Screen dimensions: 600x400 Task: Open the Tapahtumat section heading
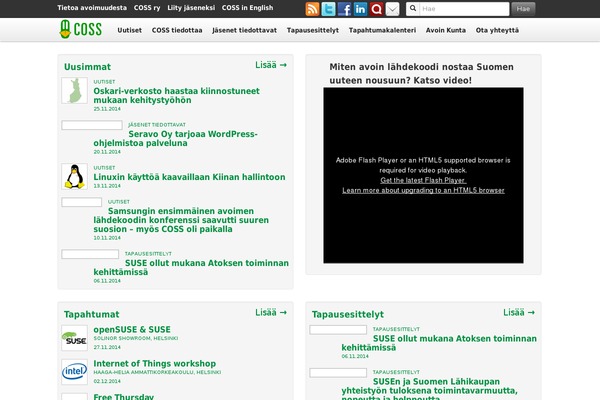click(91, 314)
